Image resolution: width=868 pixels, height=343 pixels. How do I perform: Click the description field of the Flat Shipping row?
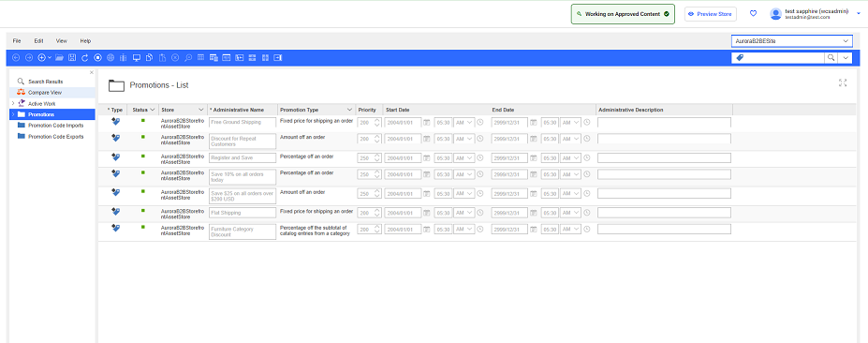pyautogui.click(x=664, y=213)
